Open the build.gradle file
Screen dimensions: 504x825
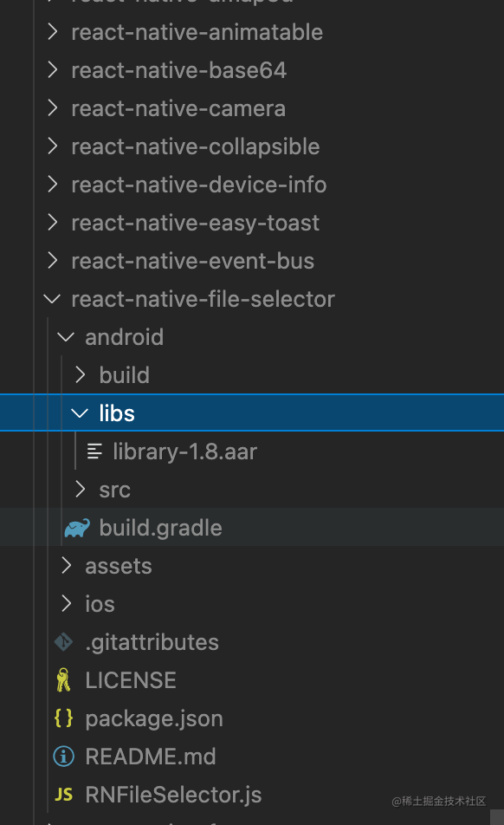coord(161,527)
